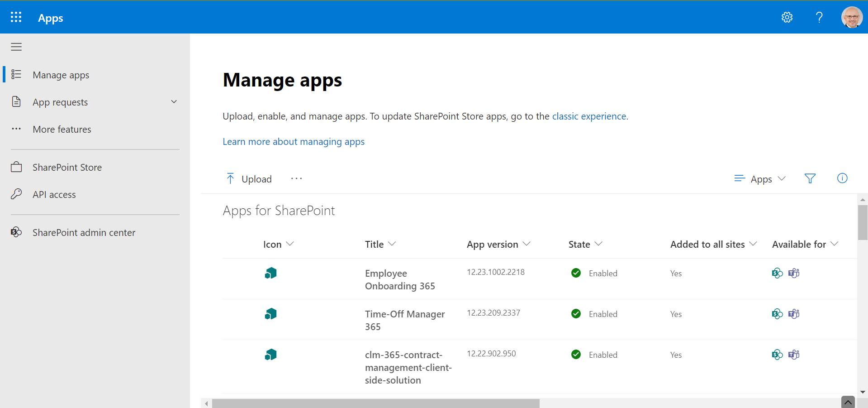This screenshot has height=408, width=868.
Task: Click the horizontal scrollbar left arrow
Action: 206,403
